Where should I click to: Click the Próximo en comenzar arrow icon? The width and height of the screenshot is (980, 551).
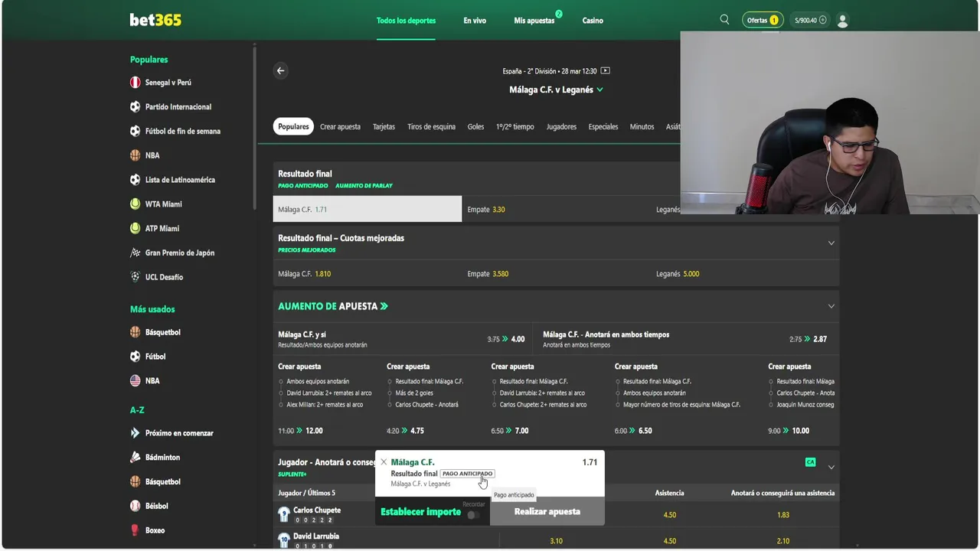pyautogui.click(x=135, y=433)
